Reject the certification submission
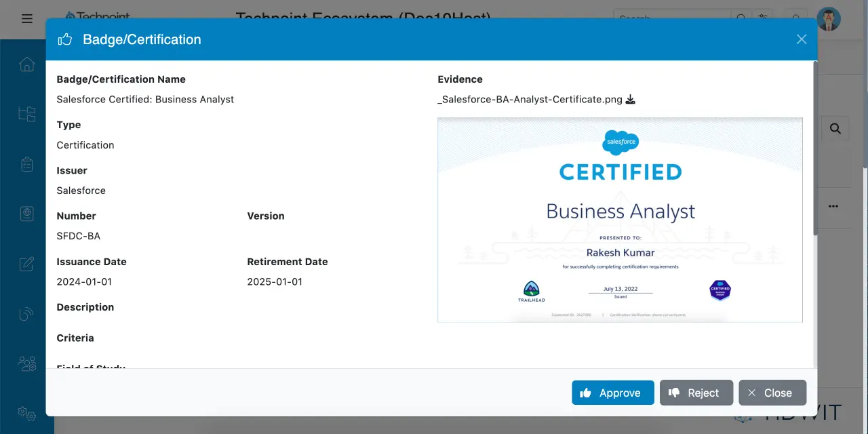Screen dimensions: 868x434 pyautogui.click(x=696, y=393)
